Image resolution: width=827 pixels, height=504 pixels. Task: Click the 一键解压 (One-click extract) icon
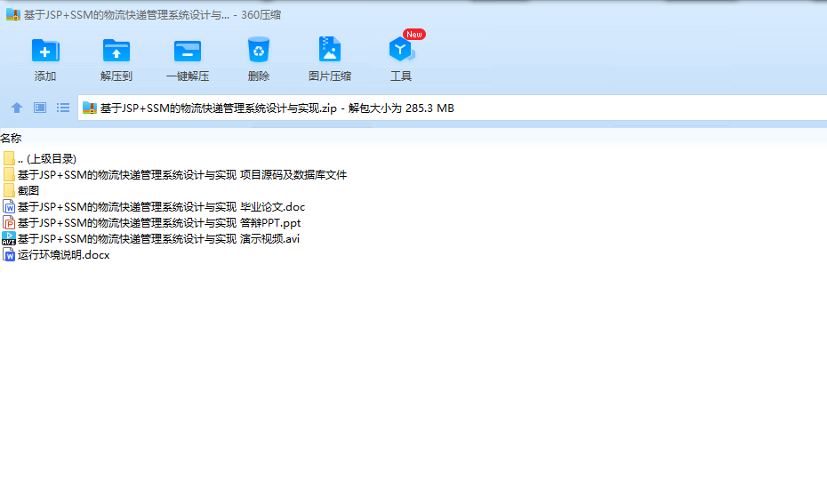(x=188, y=51)
